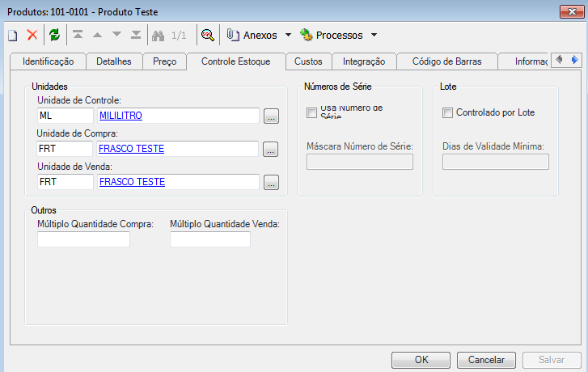The image size is (588, 372).
Task: Go to first record arrow
Action: pos(78,35)
